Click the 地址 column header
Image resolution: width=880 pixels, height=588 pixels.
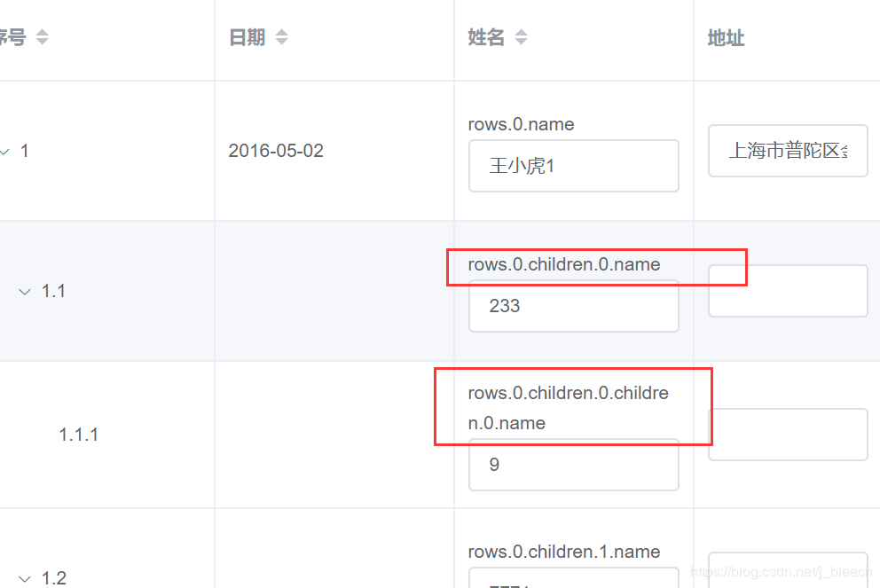[725, 38]
